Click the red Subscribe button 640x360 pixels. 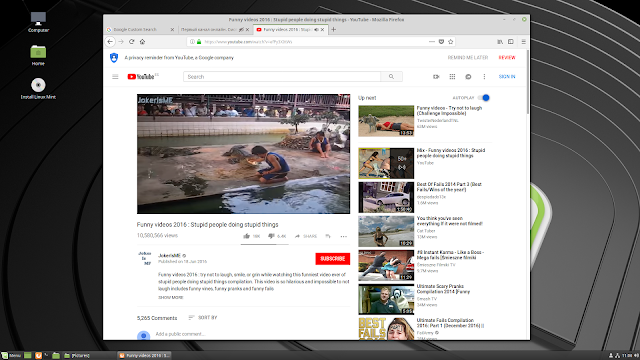coord(333,259)
